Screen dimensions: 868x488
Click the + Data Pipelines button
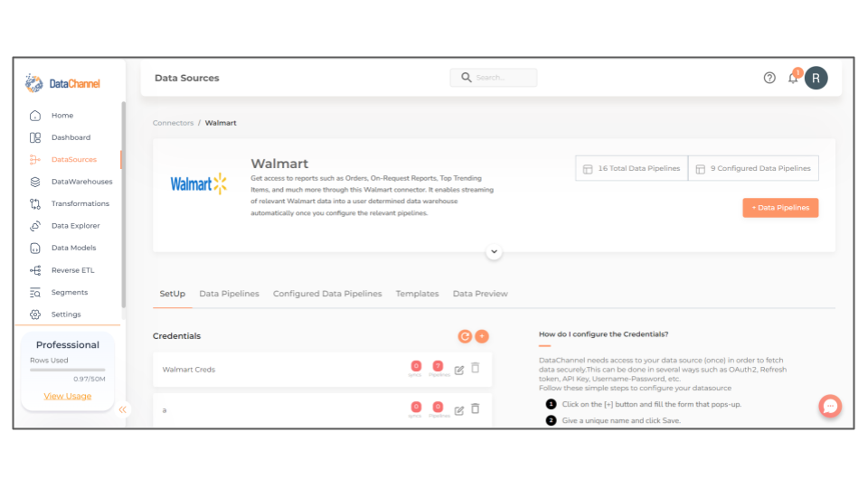point(780,208)
